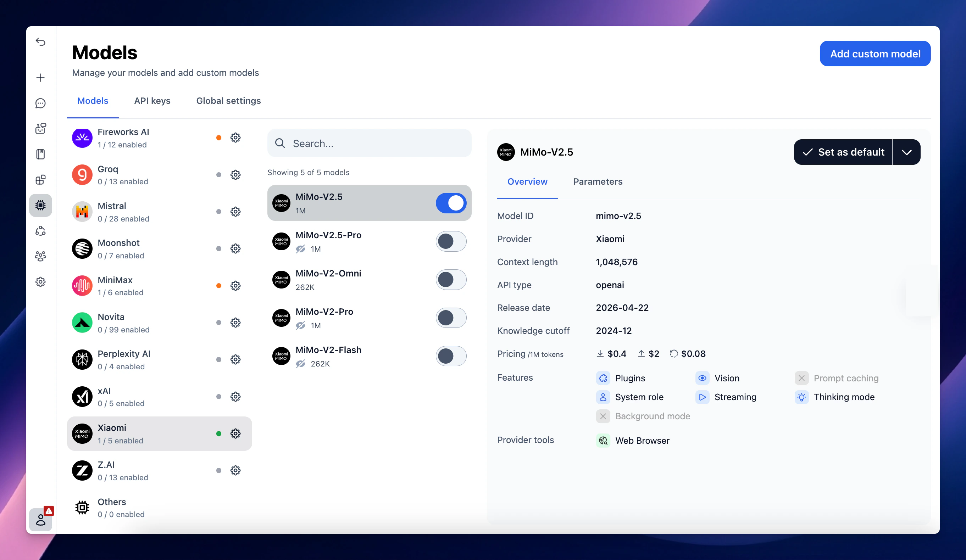The image size is (966, 560).
Task: Click the Thinking mode feature label
Action: tap(844, 397)
